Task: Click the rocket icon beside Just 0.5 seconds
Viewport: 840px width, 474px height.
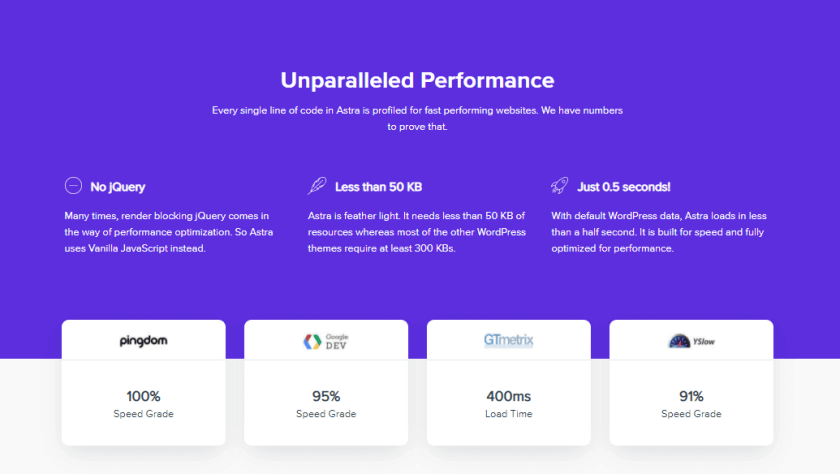Action: point(559,186)
